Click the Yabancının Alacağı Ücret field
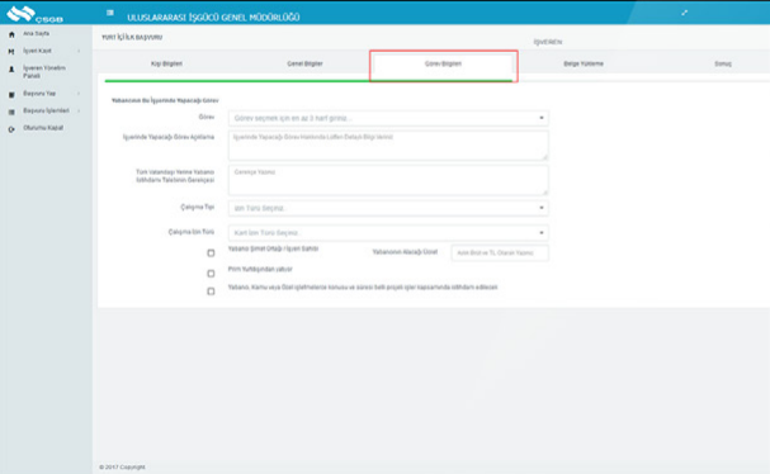The height and width of the screenshot is (474, 770). pyautogui.click(x=499, y=253)
